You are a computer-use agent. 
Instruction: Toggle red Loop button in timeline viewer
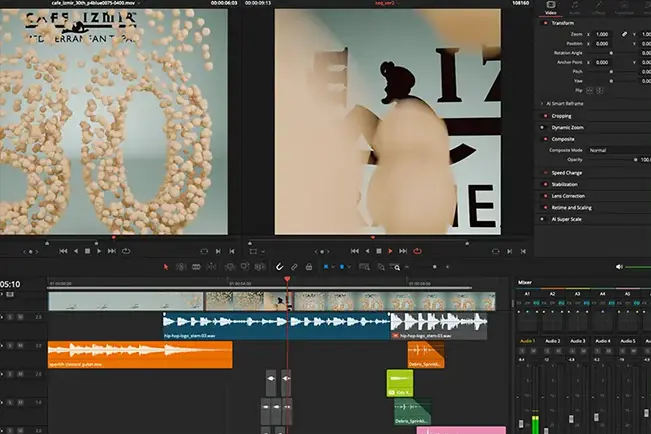click(x=417, y=251)
